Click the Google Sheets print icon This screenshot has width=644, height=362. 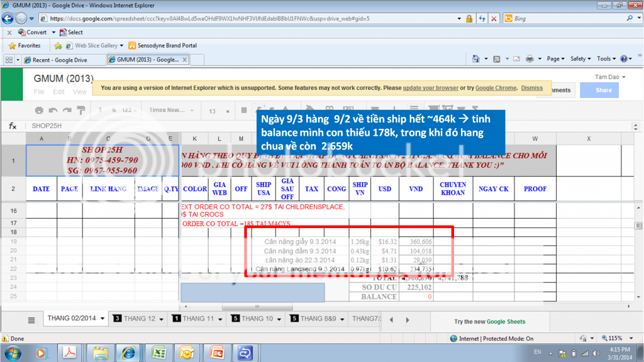pyautogui.click(x=39, y=111)
